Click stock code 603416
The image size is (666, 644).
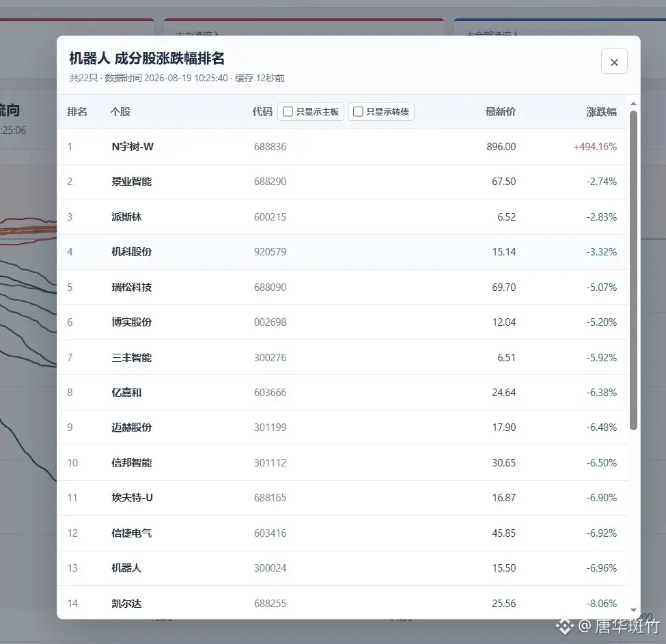point(270,533)
